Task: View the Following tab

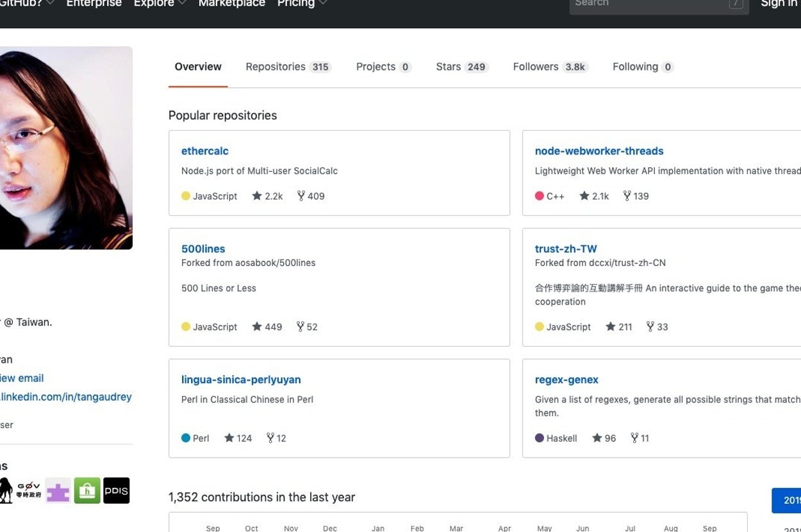Action: click(643, 67)
